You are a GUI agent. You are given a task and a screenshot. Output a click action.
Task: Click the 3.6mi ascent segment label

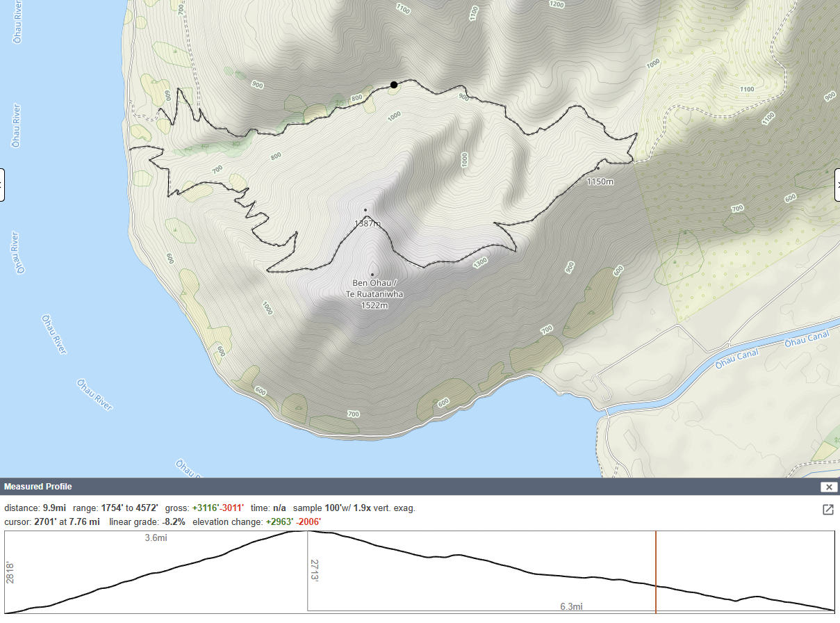[156, 537]
